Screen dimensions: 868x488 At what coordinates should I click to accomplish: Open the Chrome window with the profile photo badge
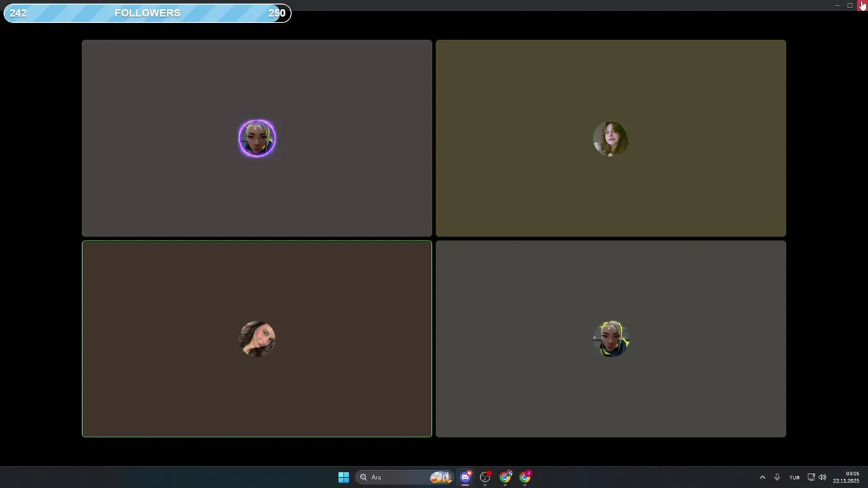[x=505, y=477]
